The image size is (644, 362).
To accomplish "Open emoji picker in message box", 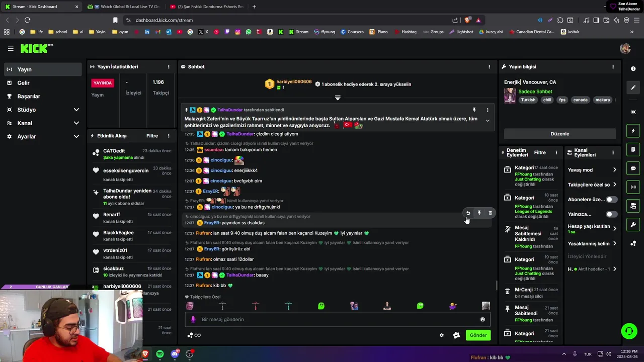I will 482,319.
